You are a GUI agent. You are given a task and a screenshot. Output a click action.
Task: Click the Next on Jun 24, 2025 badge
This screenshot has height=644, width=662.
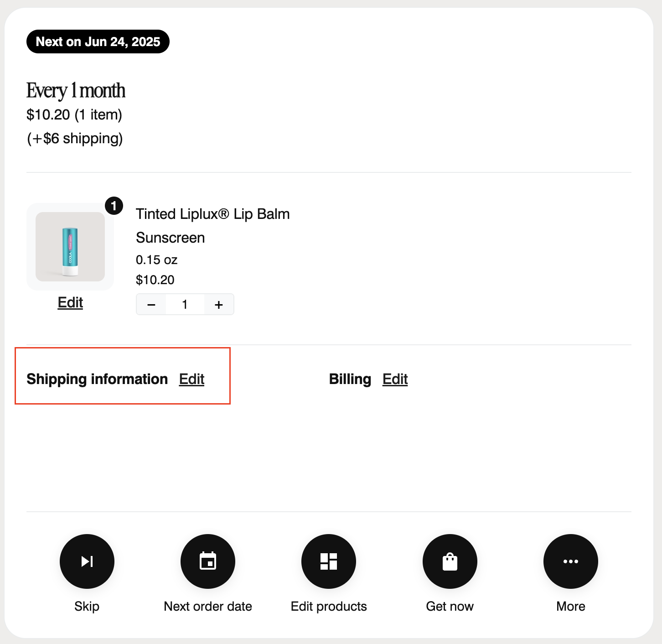coord(98,42)
